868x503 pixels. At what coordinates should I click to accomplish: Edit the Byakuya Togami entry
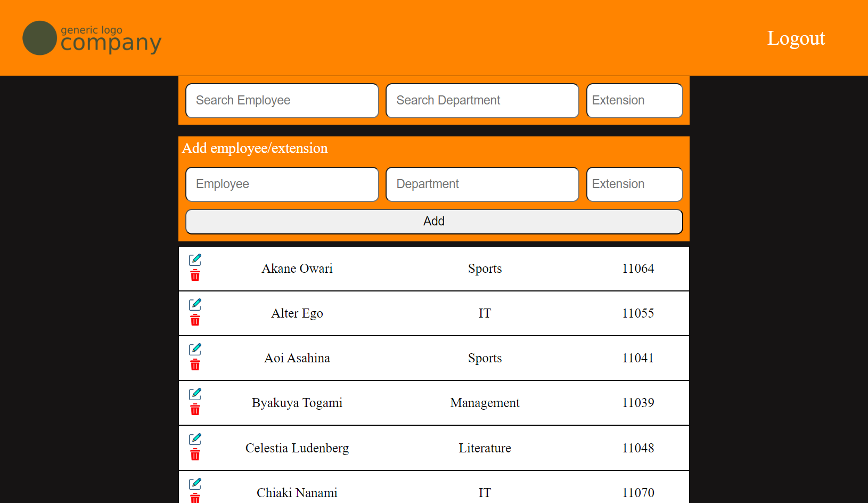tap(195, 394)
